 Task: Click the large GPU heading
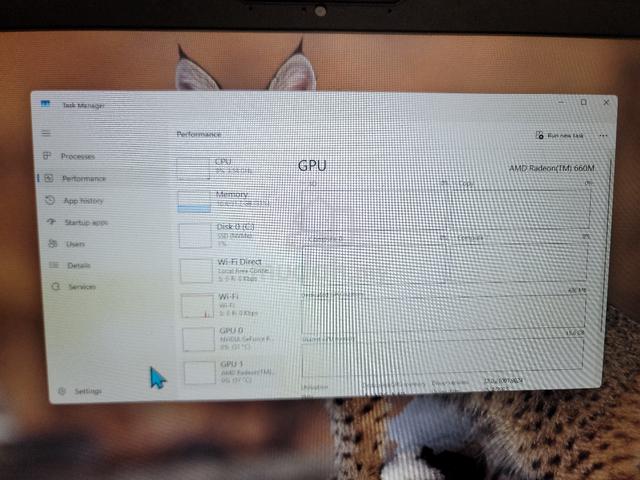pos(312,166)
